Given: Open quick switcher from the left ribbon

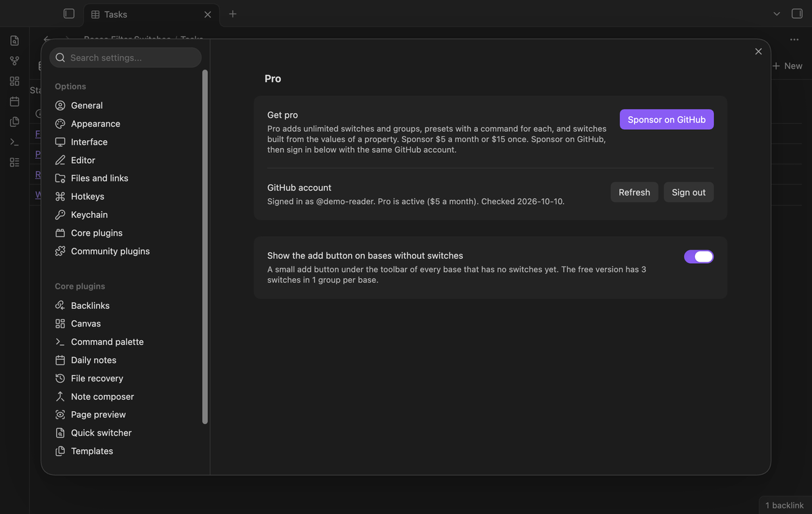Looking at the screenshot, I should point(15,41).
